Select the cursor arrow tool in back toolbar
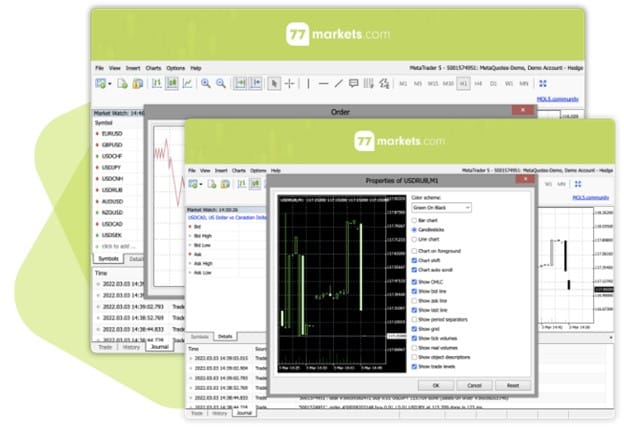This screenshot has height=428, width=624. tap(275, 84)
